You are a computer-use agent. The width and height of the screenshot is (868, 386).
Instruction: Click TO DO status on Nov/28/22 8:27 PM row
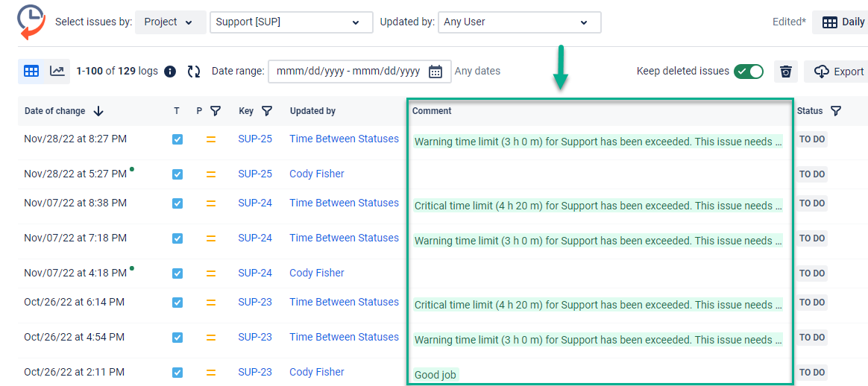(x=812, y=139)
